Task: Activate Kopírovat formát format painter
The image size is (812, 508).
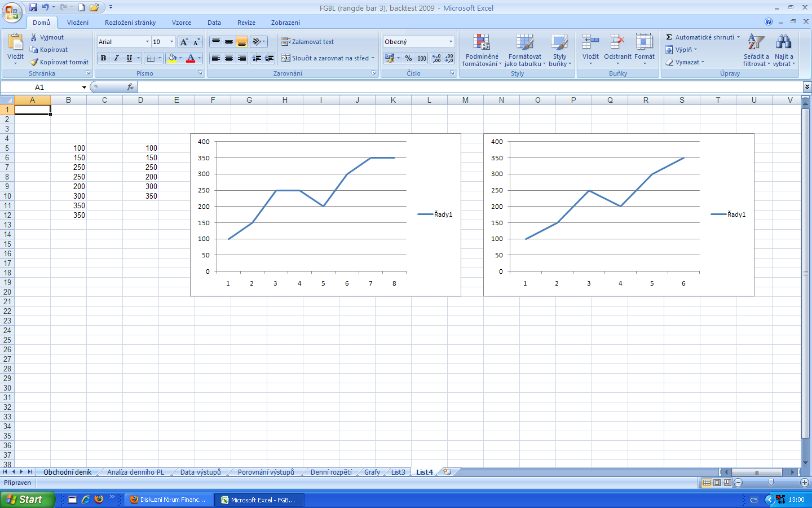Action: click(x=59, y=62)
